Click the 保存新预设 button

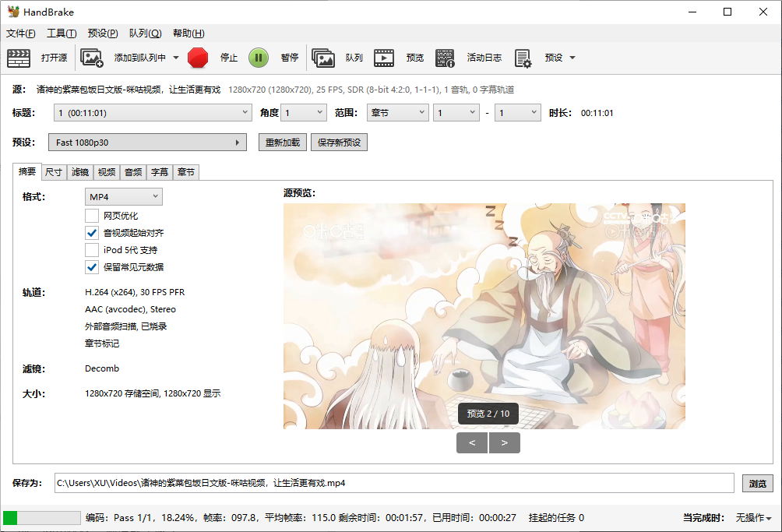coord(339,143)
